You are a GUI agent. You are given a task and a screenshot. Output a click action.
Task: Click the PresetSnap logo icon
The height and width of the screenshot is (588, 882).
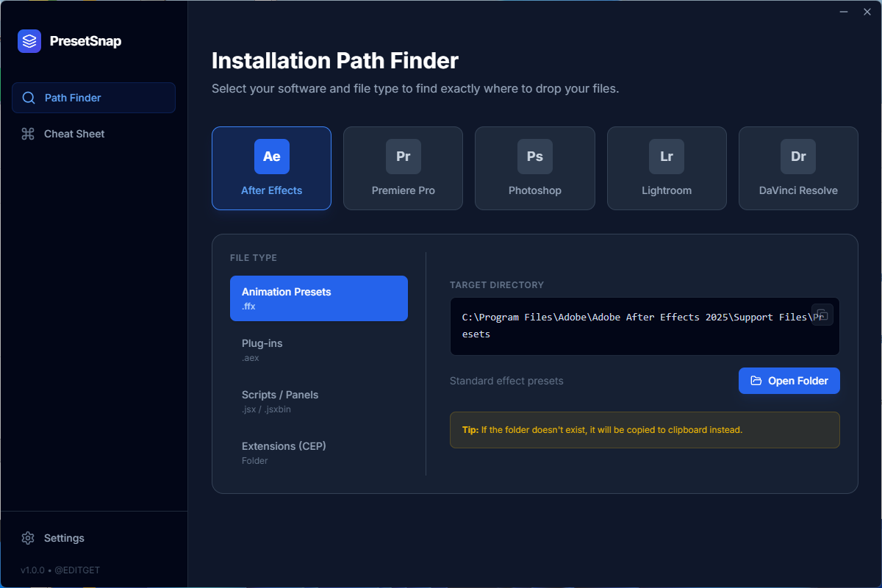coord(29,41)
